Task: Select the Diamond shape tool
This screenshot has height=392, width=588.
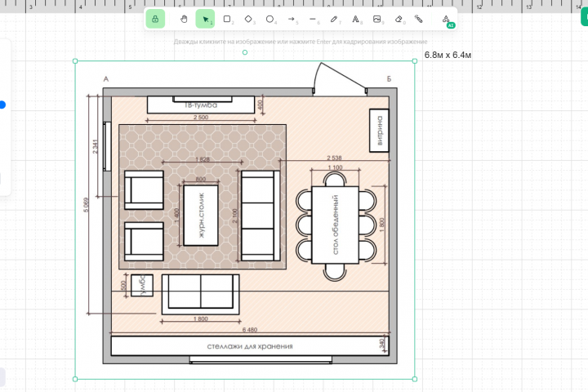Action: click(x=248, y=19)
